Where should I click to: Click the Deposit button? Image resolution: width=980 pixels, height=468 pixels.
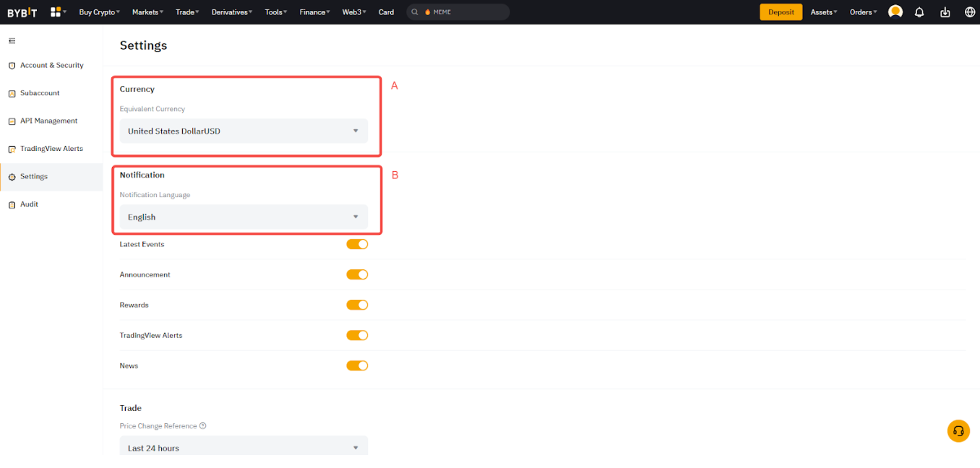tap(781, 12)
